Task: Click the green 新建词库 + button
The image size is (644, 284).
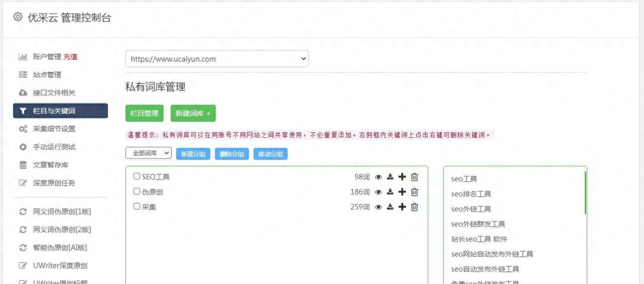Action: tap(193, 113)
